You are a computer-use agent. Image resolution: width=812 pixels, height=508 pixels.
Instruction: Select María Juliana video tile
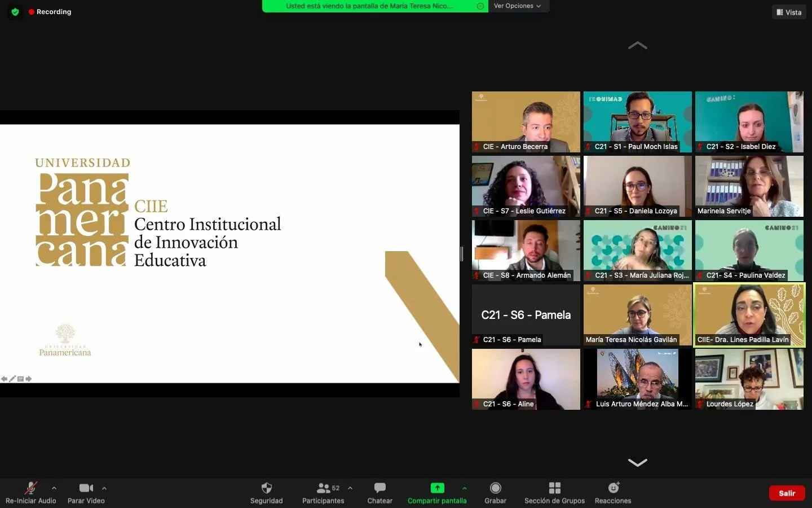coord(638,251)
